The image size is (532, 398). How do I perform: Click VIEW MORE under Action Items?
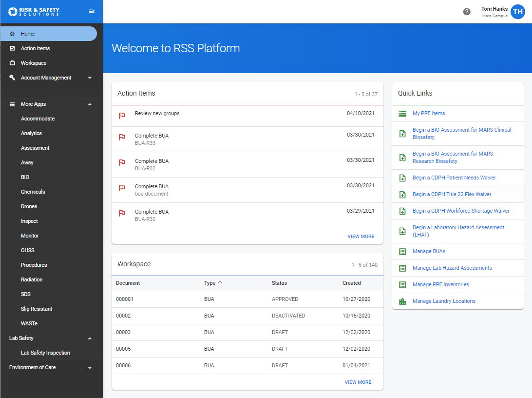click(361, 236)
